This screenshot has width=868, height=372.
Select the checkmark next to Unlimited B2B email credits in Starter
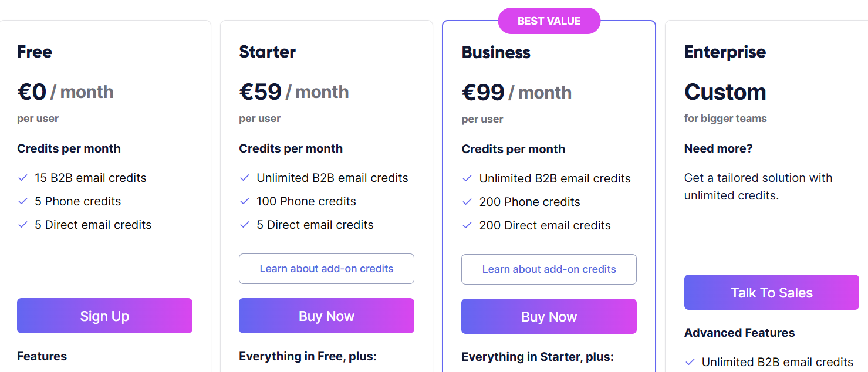tap(245, 177)
